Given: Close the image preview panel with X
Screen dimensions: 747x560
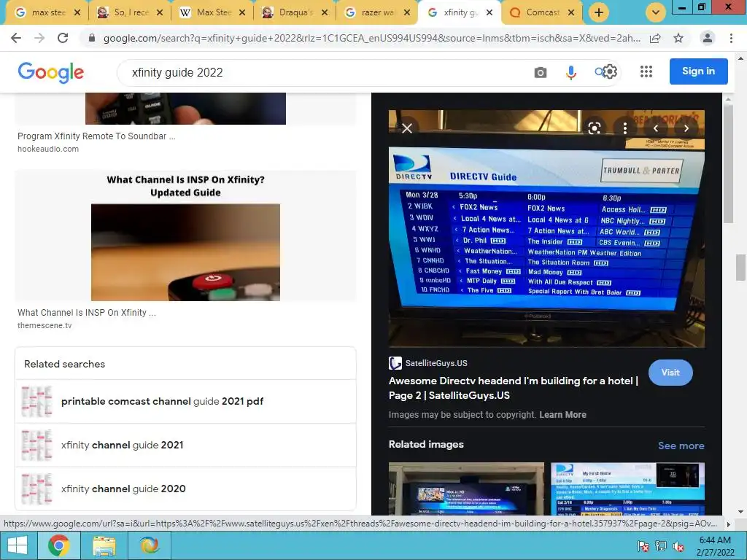Looking at the screenshot, I should click(407, 128).
